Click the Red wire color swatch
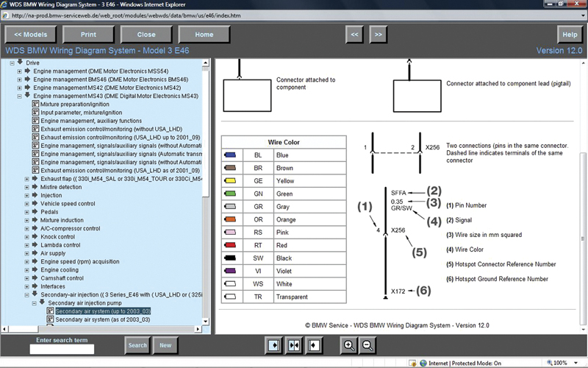The width and height of the screenshot is (588, 368). click(230, 245)
